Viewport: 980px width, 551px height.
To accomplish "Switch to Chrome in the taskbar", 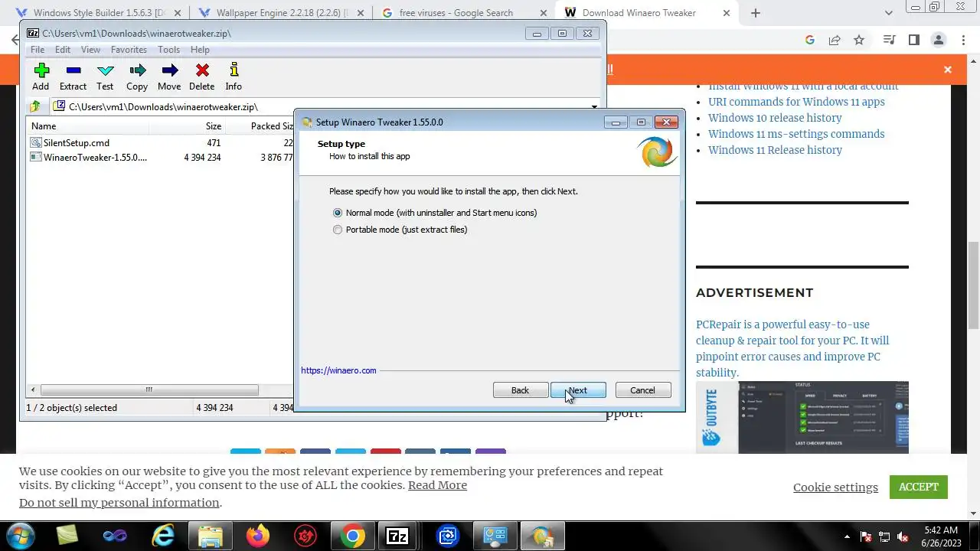I will pyautogui.click(x=352, y=536).
